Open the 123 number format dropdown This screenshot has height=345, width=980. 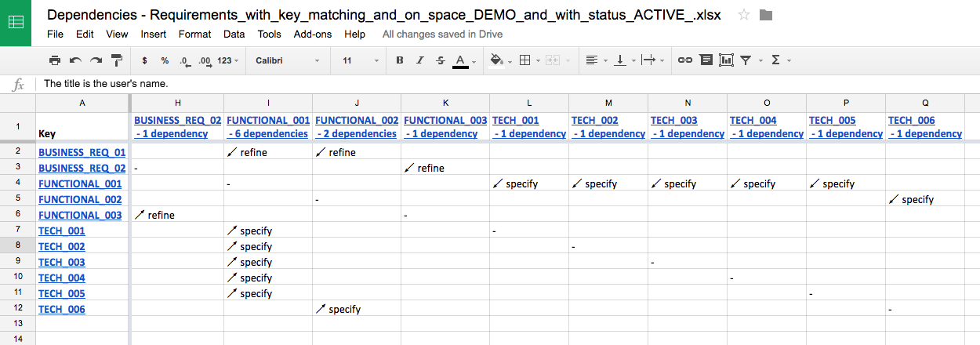click(x=228, y=60)
